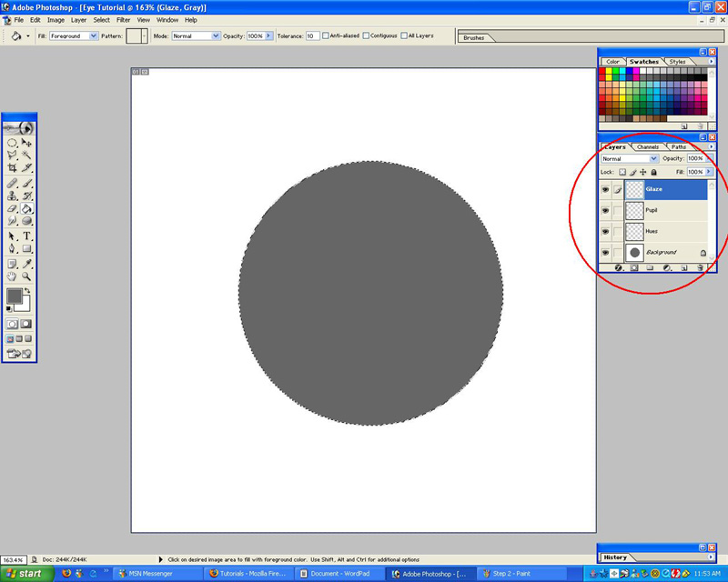Open the Image menu
Image resolution: width=728 pixels, height=582 pixels.
(56, 20)
